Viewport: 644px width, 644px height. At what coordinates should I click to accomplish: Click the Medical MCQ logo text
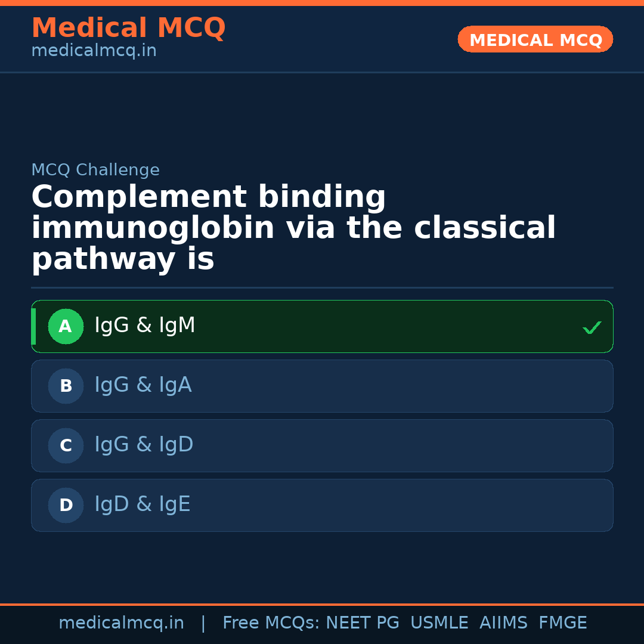click(x=128, y=27)
